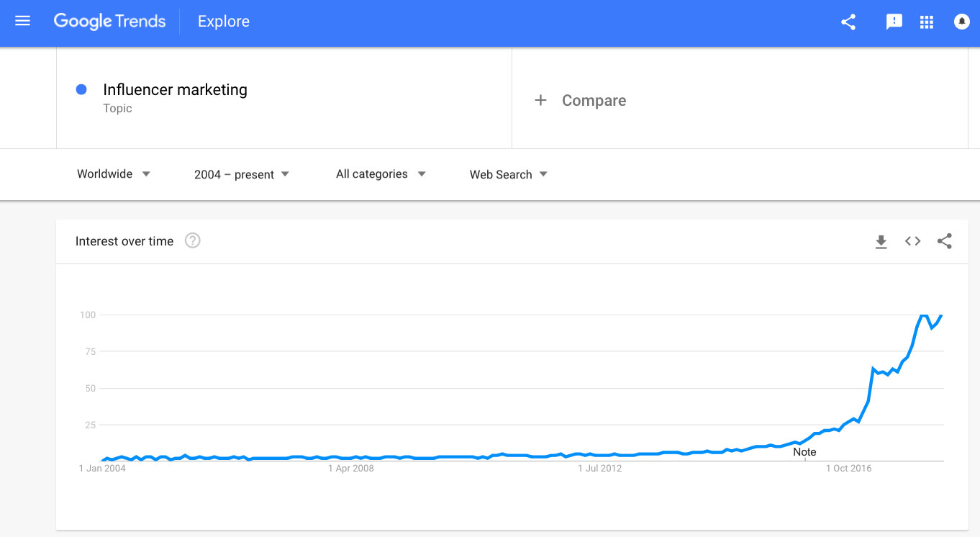Screen dimensions: 980x537
Task: Download the Interest over time CSV
Action: pyautogui.click(x=881, y=242)
